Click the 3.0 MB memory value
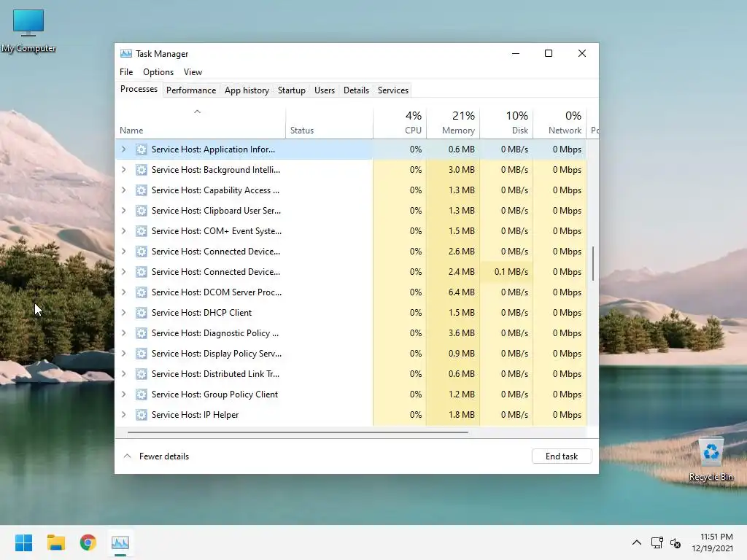 coord(461,170)
